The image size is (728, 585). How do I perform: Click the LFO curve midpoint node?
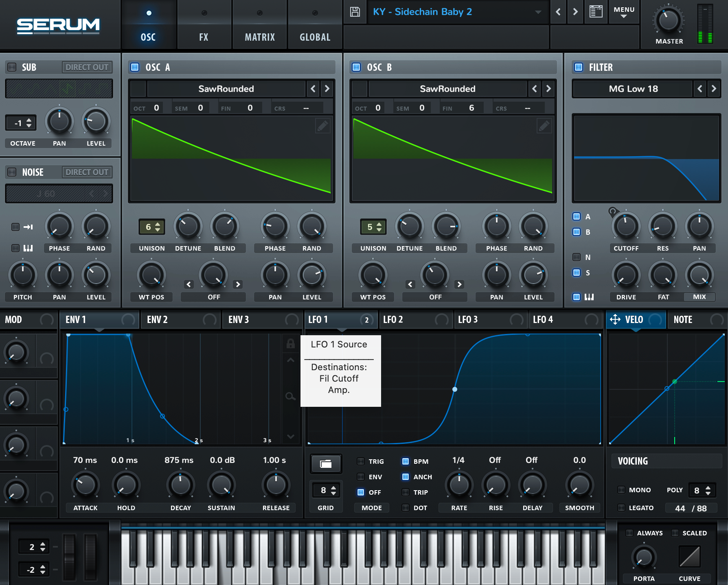(x=455, y=389)
